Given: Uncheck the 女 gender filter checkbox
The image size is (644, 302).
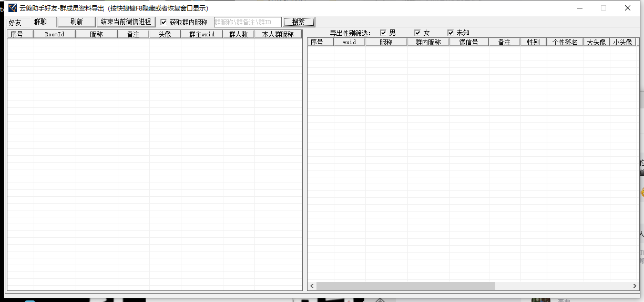Looking at the screenshot, I should [418, 33].
